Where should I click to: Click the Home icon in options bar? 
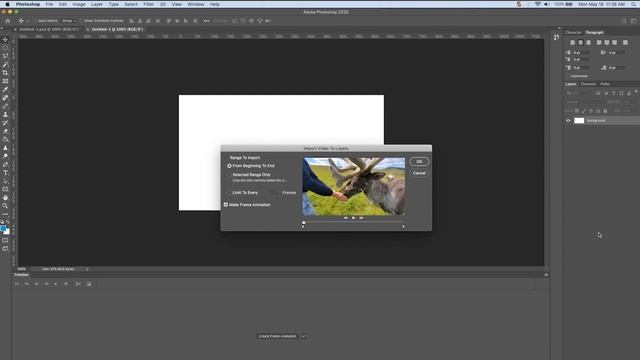click(8, 20)
